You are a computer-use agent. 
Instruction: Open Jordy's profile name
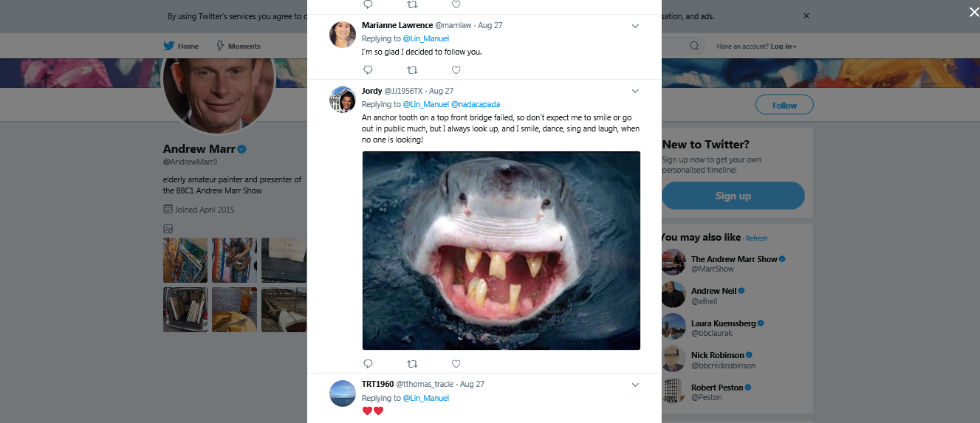coord(371,91)
